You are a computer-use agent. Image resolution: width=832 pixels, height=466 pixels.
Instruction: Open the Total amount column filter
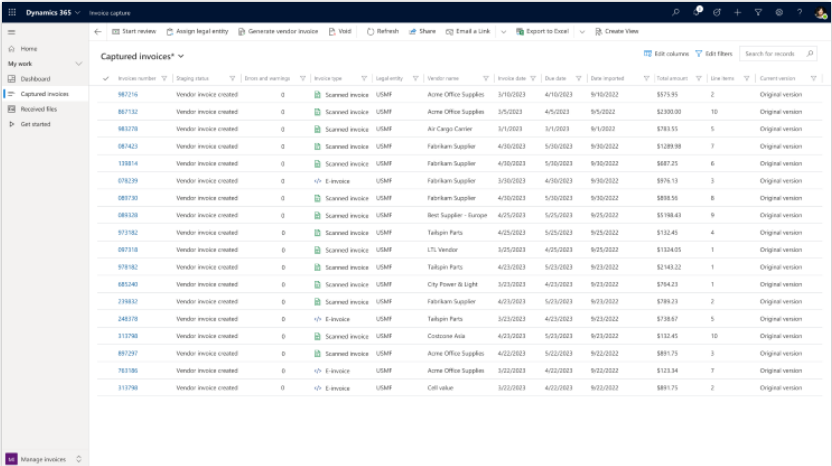pyautogui.click(x=699, y=79)
